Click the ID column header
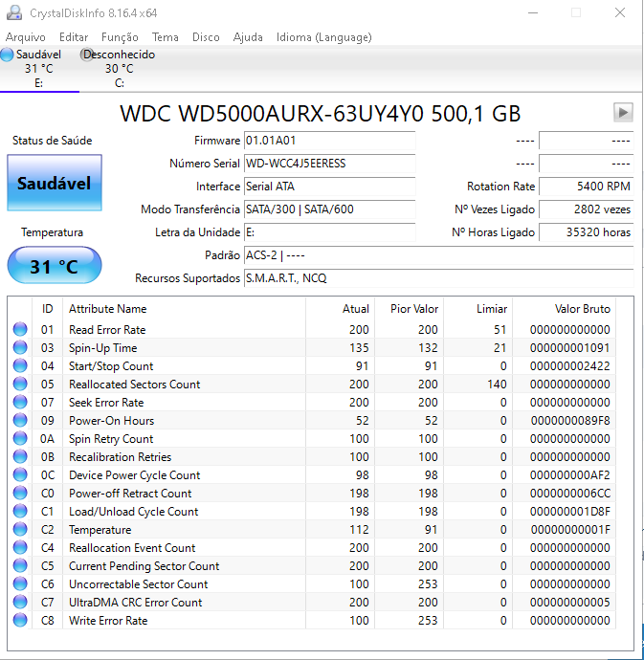 [47, 309]
